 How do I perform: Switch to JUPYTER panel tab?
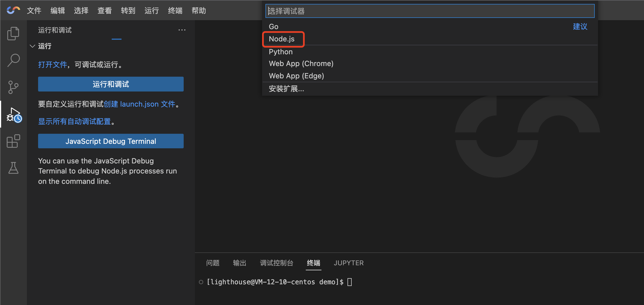coord(349,263)
